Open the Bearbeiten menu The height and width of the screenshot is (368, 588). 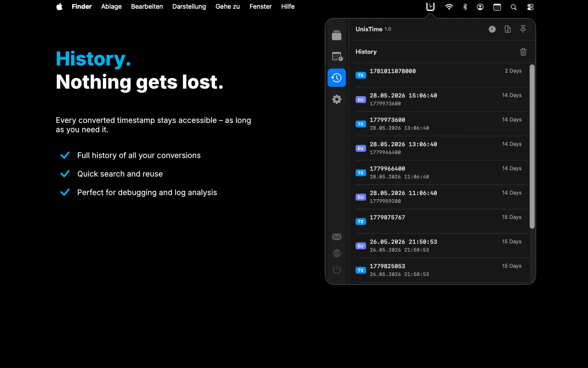tap(147, 6)
